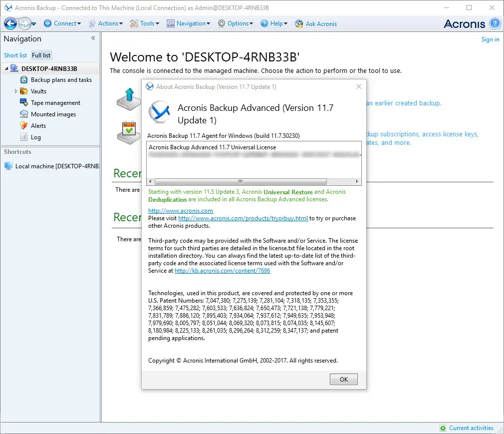Click the Forward navigation arrow button
This screenshot has height=434, width=504.
point(25,23)
